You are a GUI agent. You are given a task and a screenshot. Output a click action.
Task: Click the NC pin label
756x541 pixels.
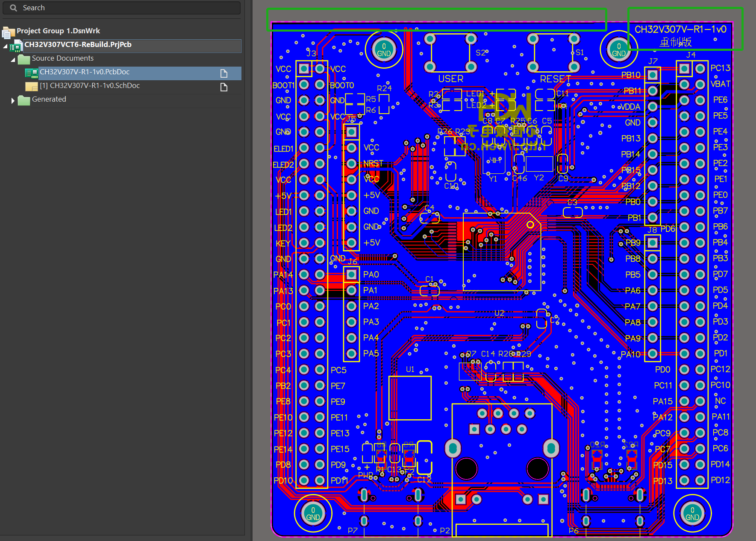(721, 401)
